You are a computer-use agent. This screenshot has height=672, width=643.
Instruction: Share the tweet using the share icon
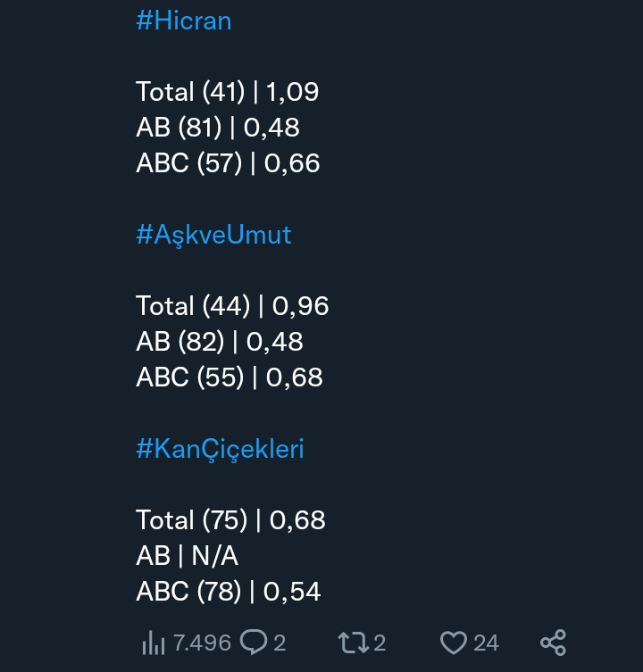click(x=554, y=643)
